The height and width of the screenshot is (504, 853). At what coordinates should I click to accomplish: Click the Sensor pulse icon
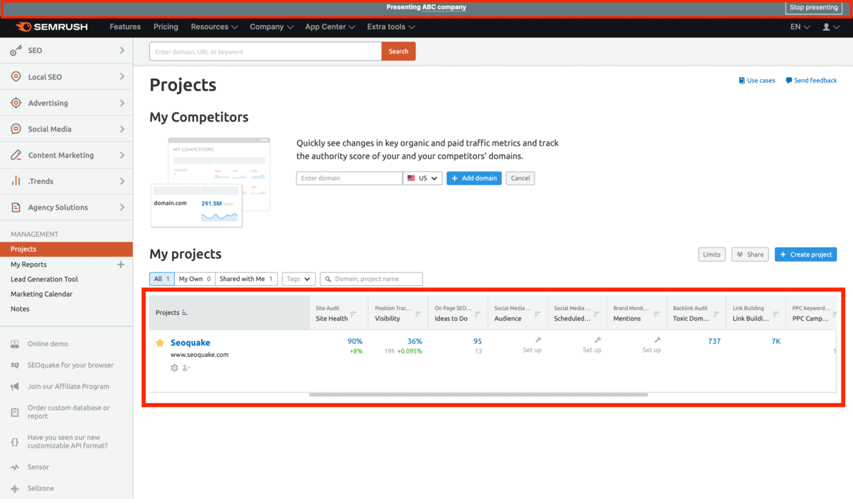pos(15,467)
